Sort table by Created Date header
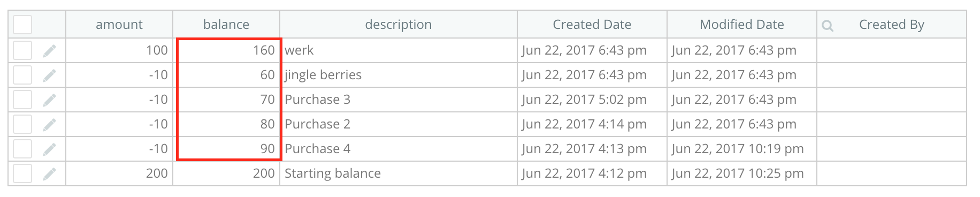Screen dimensions: 980x197 point(592,25)
